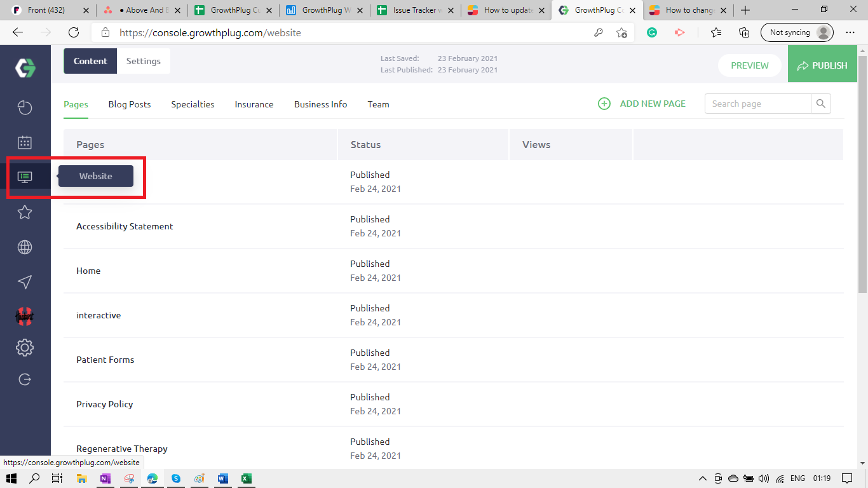
Task: Open the taskbar clock showing 01:19
Action: (822, 478)
